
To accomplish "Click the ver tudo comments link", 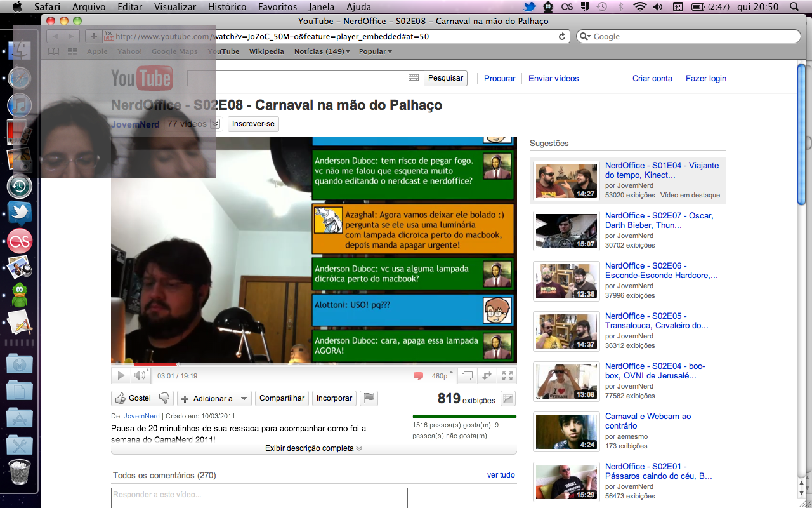I will click(x=501, y=475).
